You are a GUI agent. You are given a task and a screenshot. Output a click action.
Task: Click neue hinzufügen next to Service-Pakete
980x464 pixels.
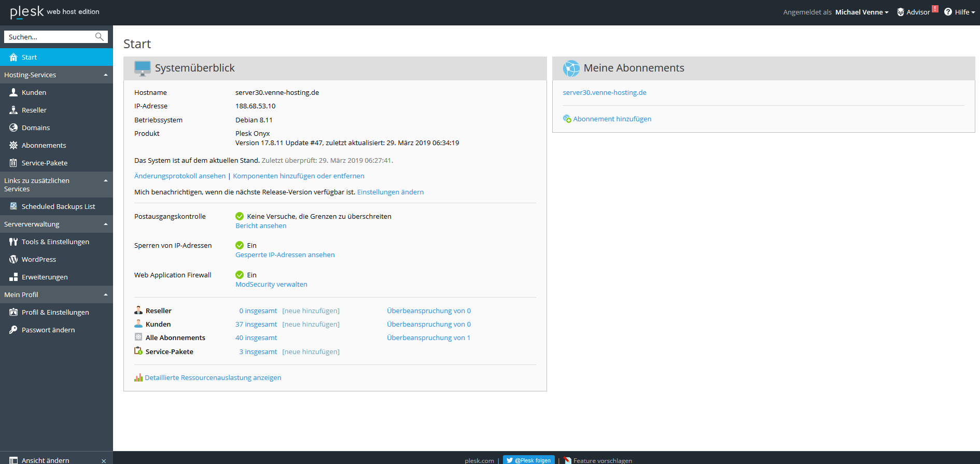click(311, 351)
